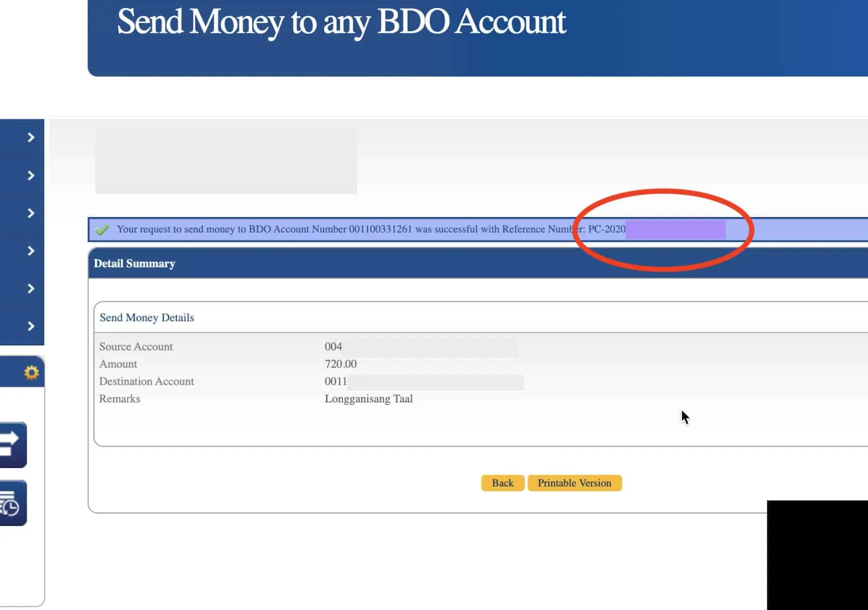Image resolution: width=868 pixels, height=610 pixels.
Task: Open the fifth sidebar chevron item
Action: point(31,289)
